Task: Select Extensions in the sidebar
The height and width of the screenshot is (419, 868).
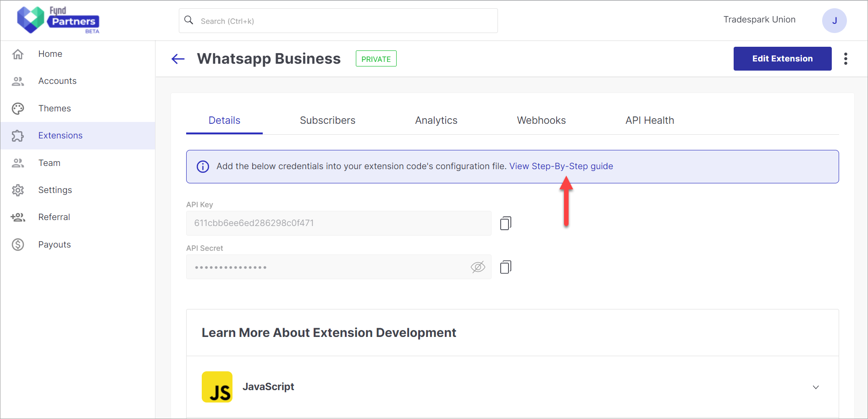Action: click(x=77, y=136)
